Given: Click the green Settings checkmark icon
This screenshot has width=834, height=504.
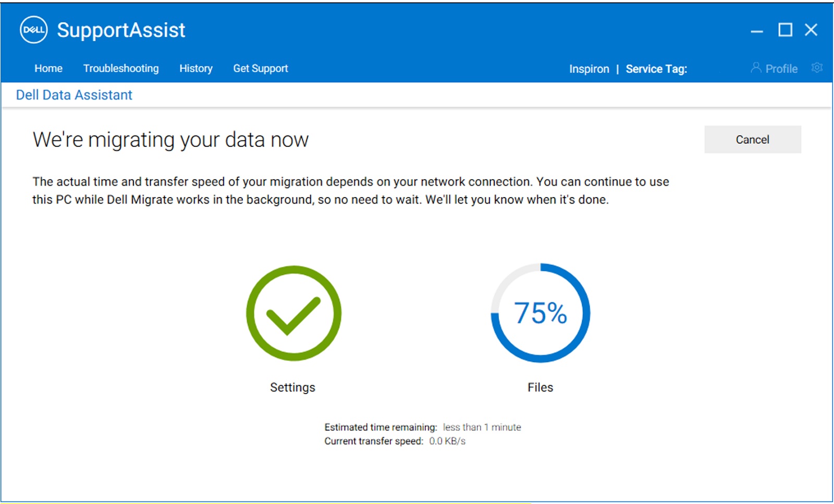Looking at the screenshot, I should click(293, 313).
